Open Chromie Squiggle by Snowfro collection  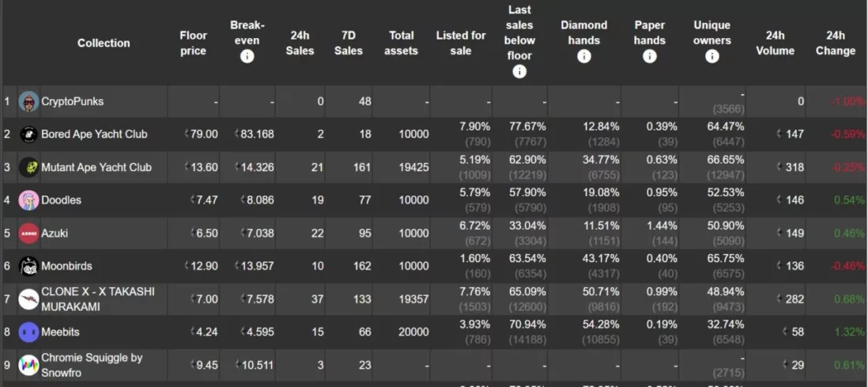[92, 366]
